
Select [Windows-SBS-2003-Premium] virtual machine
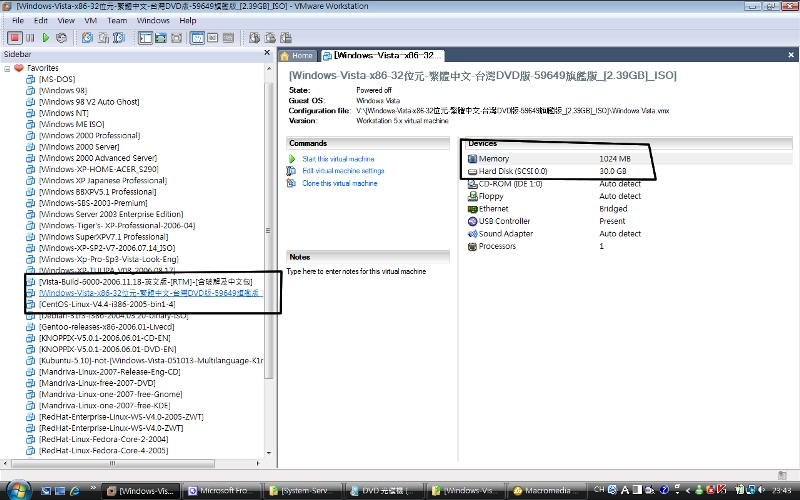93,203
